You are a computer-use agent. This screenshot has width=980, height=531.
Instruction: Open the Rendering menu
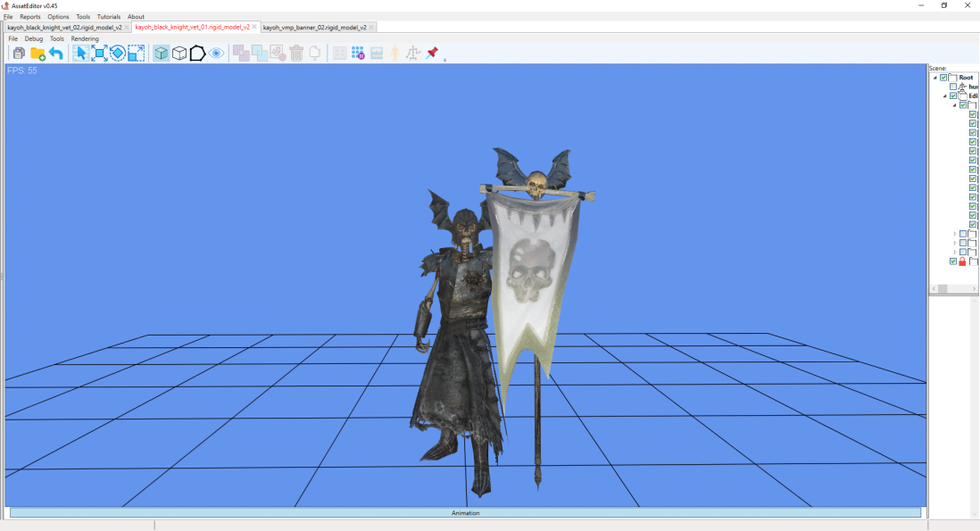[85, 38]
